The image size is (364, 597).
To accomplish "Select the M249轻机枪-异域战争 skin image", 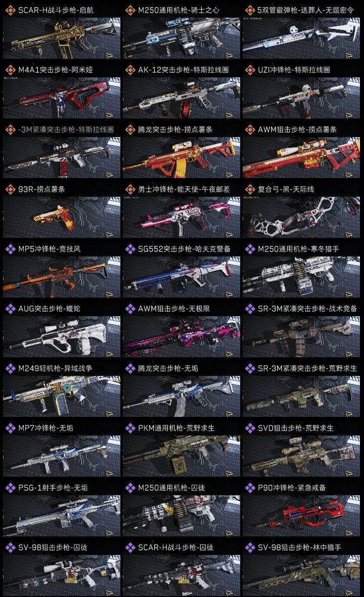I will point(62,396).
